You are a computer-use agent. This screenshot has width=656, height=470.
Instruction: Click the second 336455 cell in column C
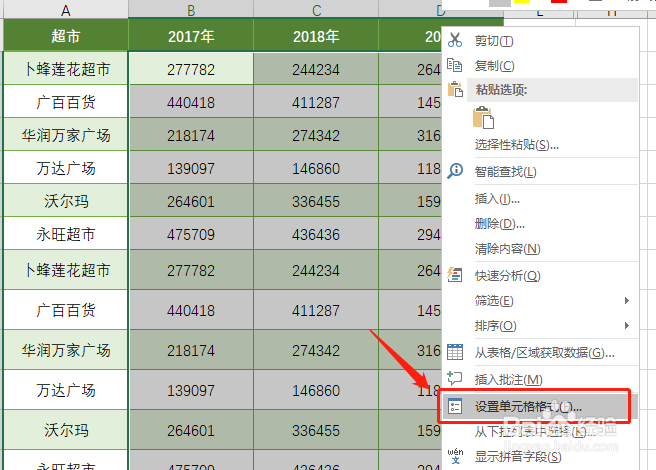(316, 430)
